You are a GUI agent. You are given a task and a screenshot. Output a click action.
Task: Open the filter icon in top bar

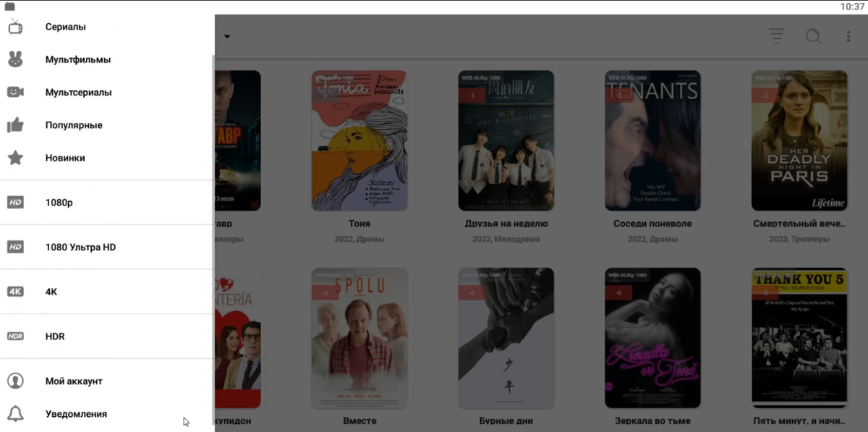[776, 36]
